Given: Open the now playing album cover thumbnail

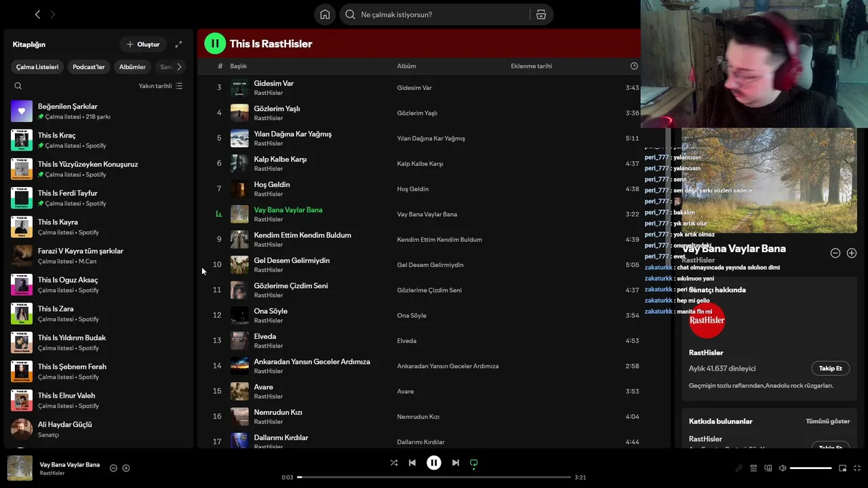Looking at the screenshot, I should point(20,468).
